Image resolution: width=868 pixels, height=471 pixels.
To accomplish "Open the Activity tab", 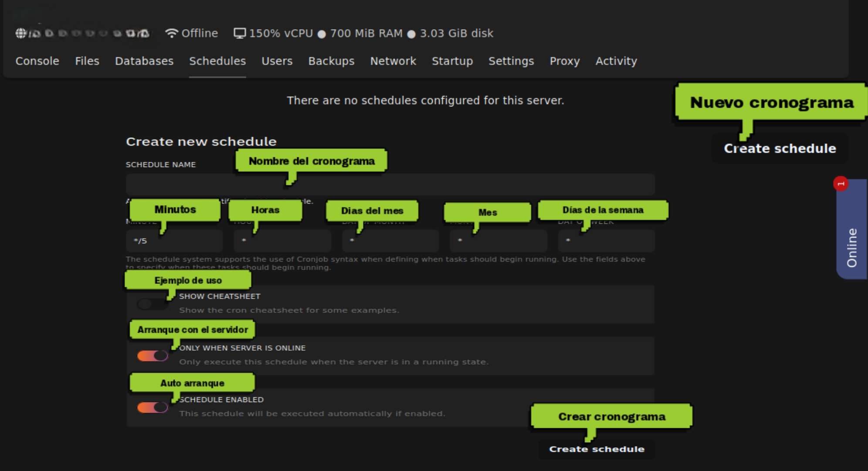I will (616, 61).
